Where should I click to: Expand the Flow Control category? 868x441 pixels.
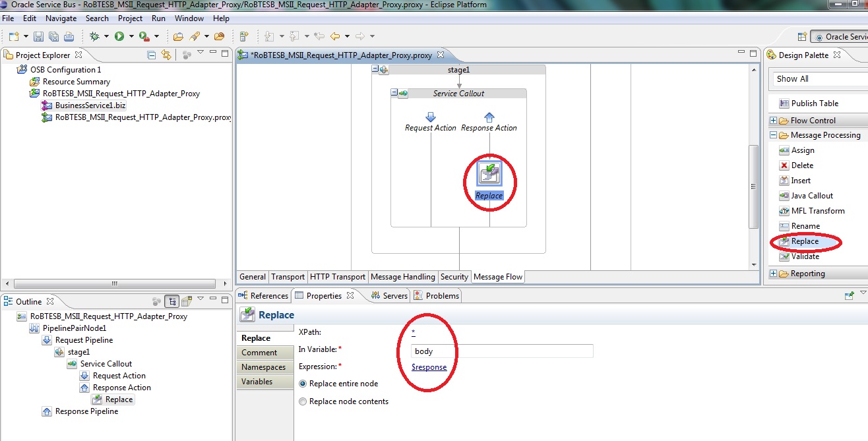772,120
